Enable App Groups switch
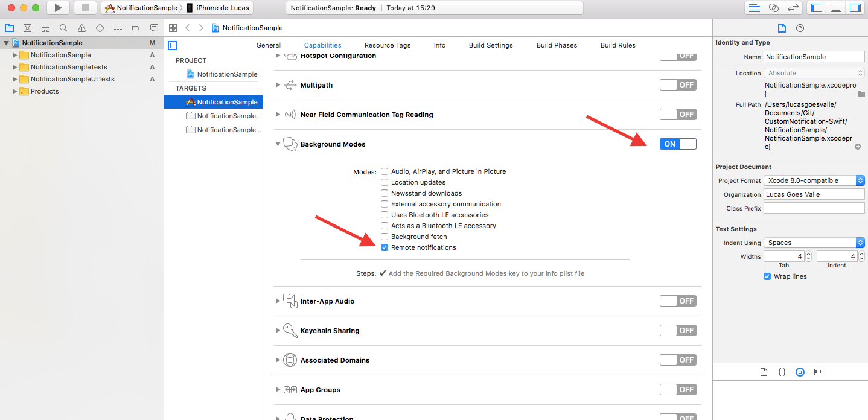868x420 pixels. (678, 389)
